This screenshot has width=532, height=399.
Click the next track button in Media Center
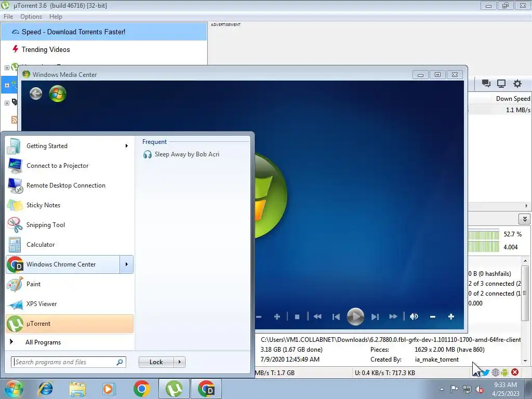pyautogui.click(x=375, y=316)
